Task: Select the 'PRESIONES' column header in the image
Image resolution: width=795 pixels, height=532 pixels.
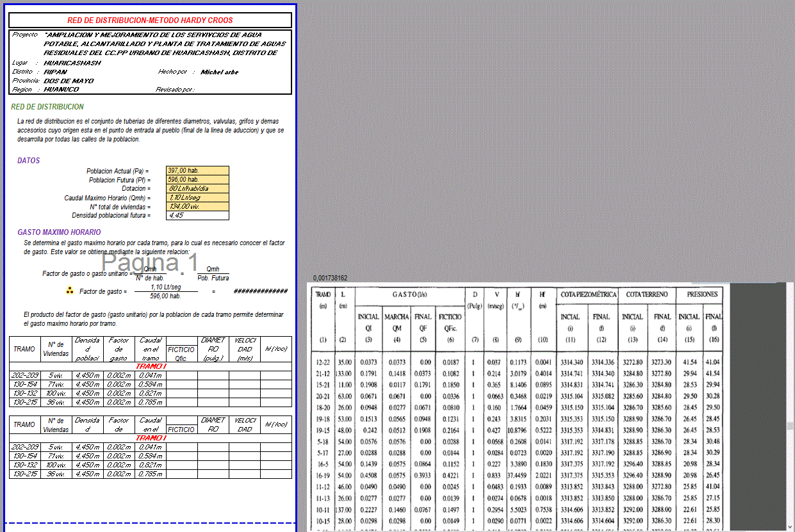Action: point(701,294)
